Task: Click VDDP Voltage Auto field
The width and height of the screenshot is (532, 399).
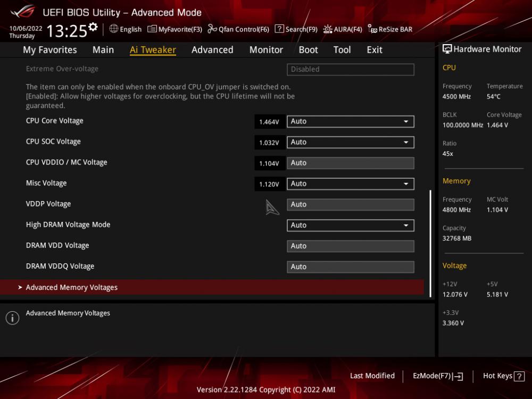Action: click(x=351, y=205)
